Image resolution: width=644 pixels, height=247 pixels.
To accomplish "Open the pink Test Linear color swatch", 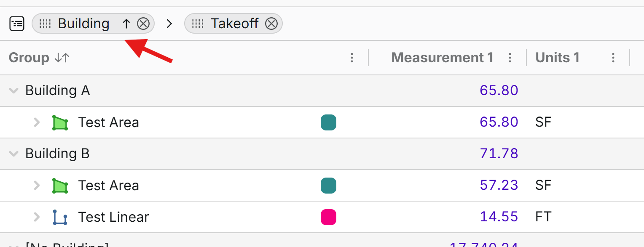I will 328,217.
